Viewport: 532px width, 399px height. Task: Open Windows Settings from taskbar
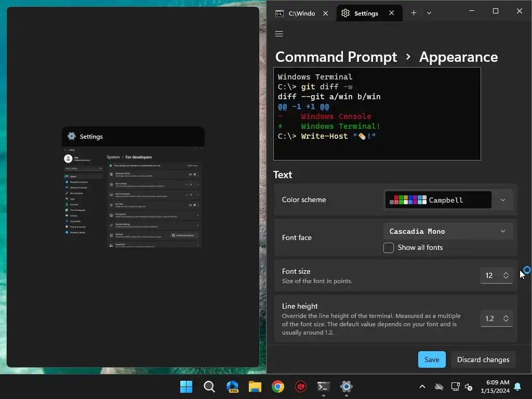click(347, 387)
